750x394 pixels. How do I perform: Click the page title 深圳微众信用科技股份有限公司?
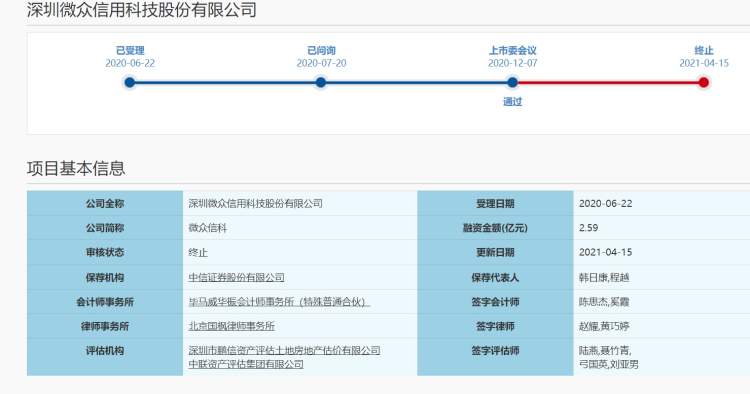pyautogui.click(x=142, y=10)
